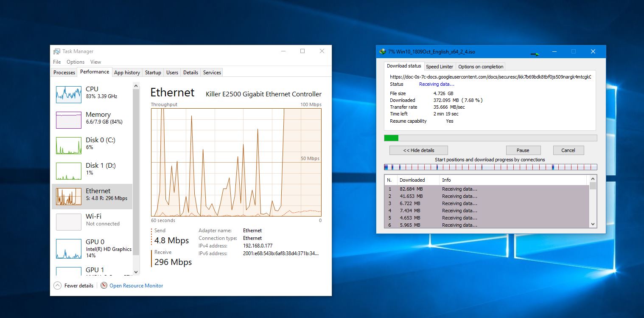Open the Options menu in Task Manager

point(76,62)
